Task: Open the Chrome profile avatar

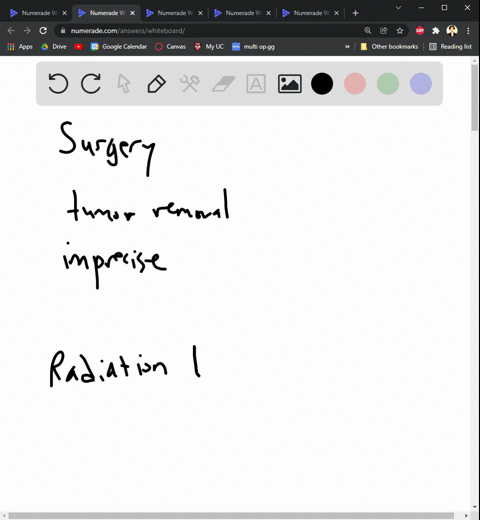Action: click(x=452, y=31)
